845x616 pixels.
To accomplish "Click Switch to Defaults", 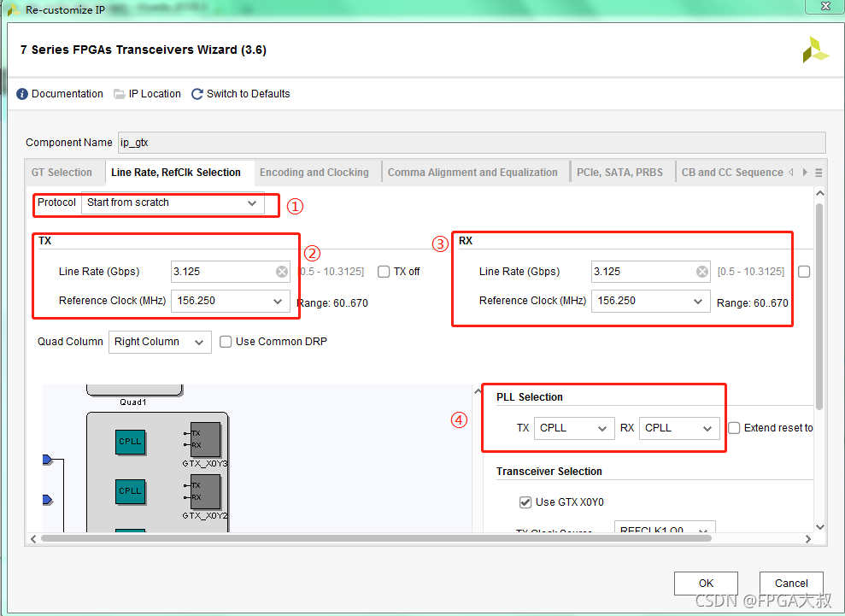I will tap(249, 94).
